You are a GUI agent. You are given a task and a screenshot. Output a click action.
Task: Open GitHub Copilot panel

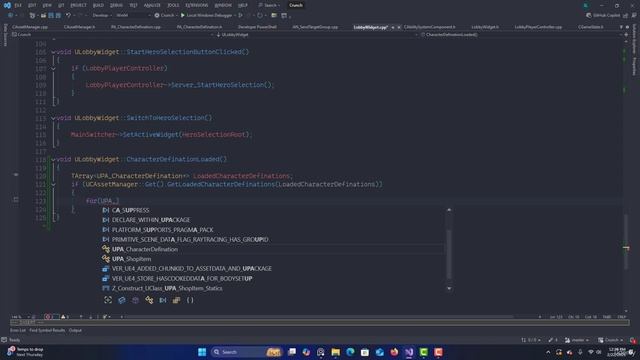coord(603,16)
